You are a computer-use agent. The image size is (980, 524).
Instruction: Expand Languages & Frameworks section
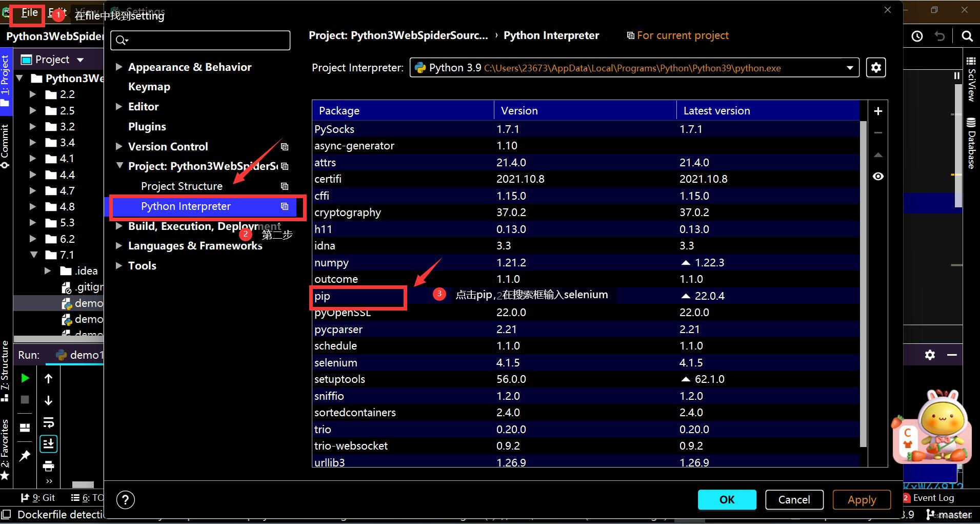[x=119, y=245]
